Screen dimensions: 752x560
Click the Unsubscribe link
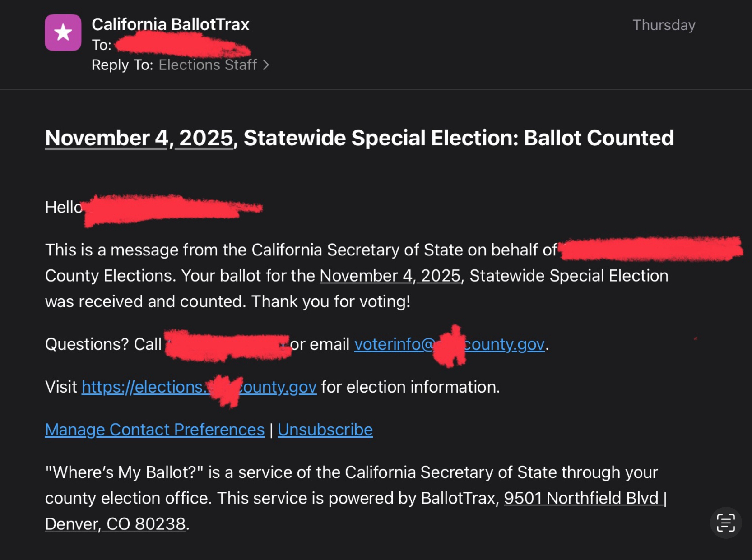point(325,430)
